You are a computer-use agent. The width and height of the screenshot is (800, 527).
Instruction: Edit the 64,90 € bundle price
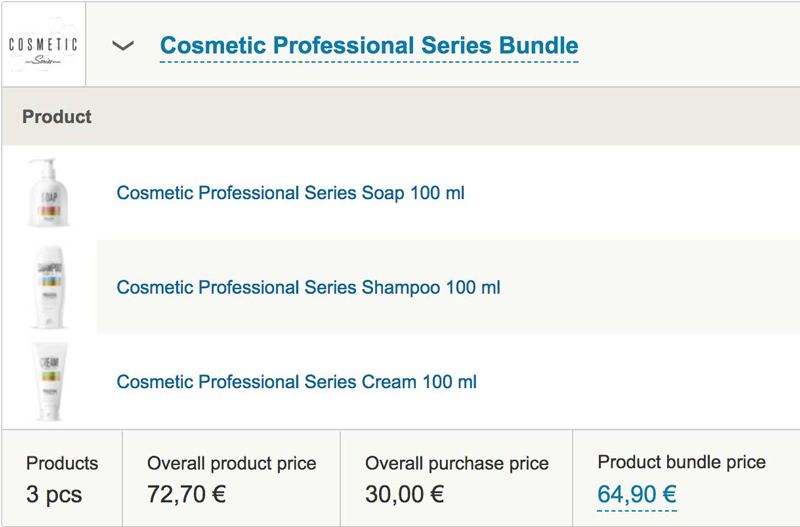(x=637, y=494)
